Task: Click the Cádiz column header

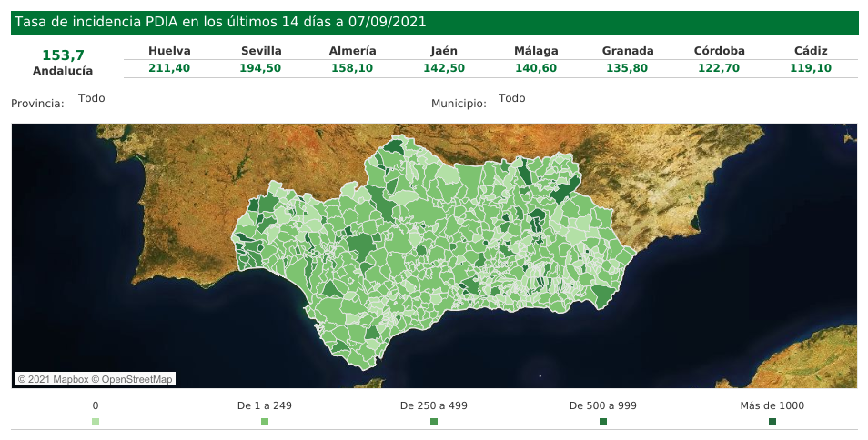Action: point(811,51)
